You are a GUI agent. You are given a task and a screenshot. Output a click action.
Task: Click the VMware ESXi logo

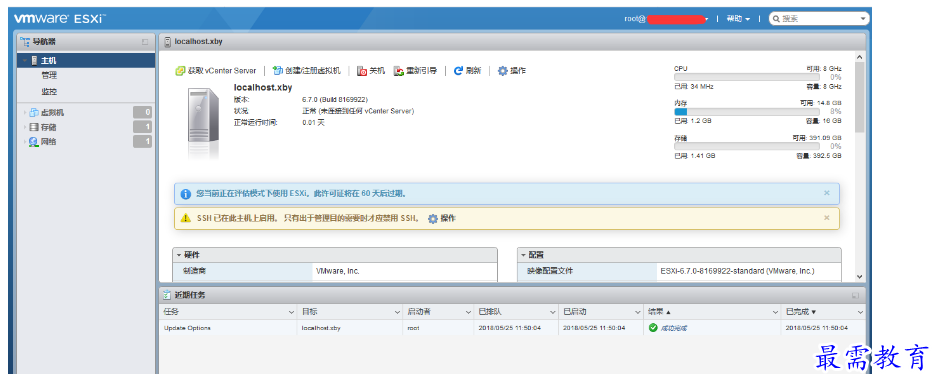pyautogui.click(x=60, y=19)
